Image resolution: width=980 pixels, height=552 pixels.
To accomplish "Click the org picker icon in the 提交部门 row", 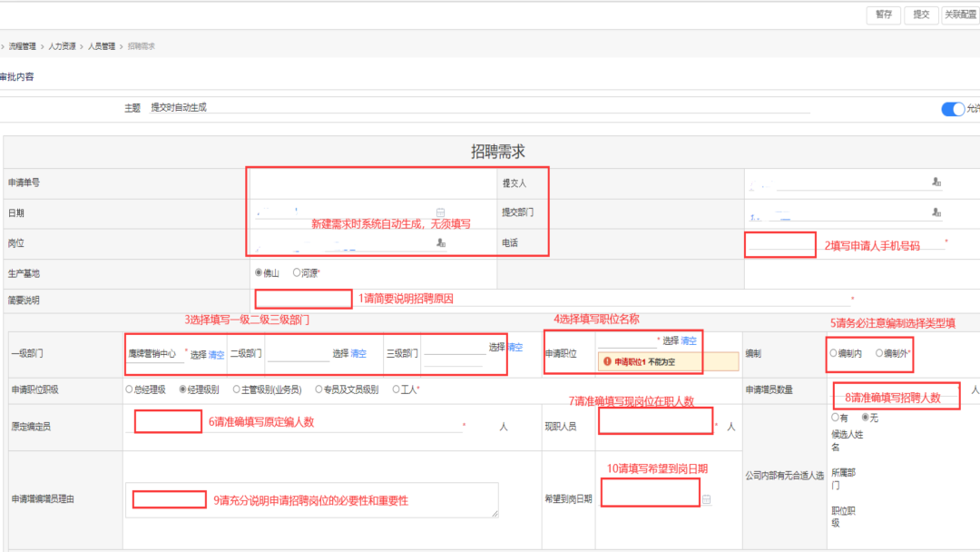I will pos(936,212).
